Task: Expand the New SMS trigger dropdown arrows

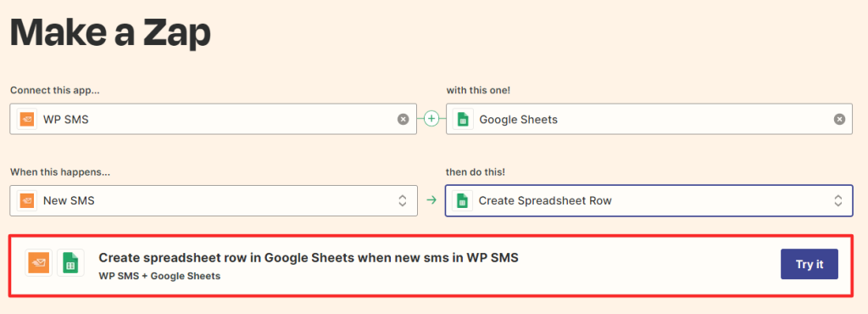Action: tap(403, 200)
